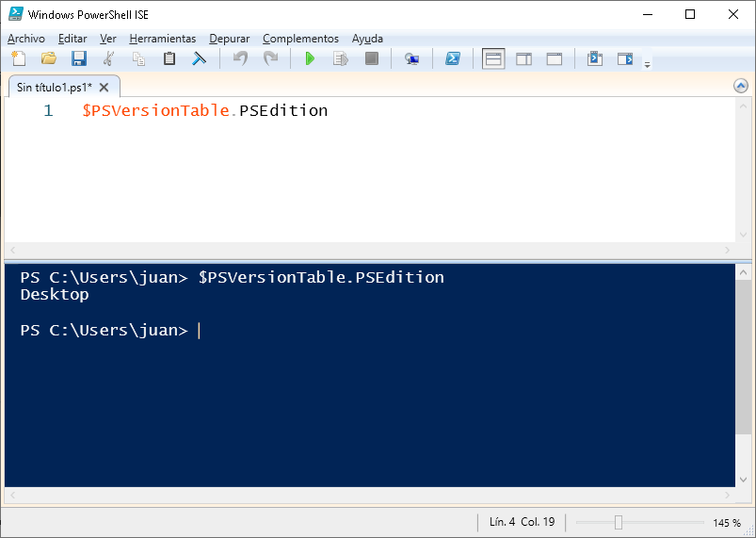Close the Sin título1.ps1 tab
This screenshot has width=756, height=538.
point(104,88)
